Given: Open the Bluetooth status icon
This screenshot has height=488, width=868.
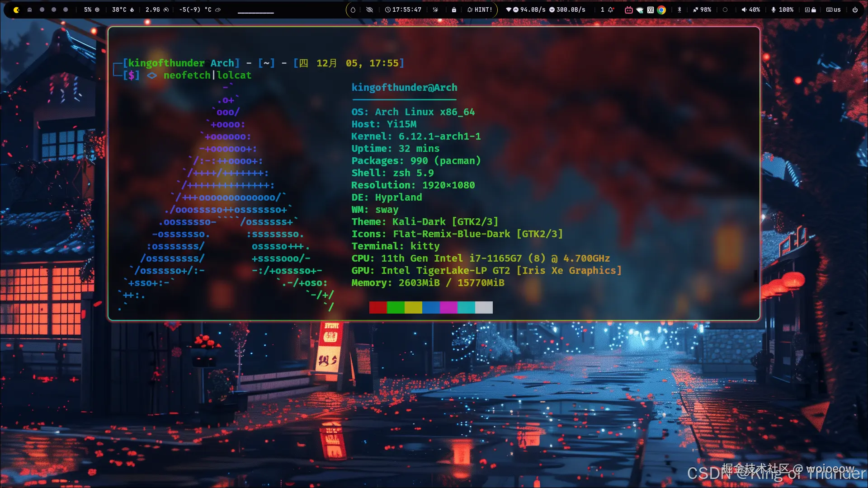Looking at the screenshot, I should pyautogui.click(x=679, y=9).
